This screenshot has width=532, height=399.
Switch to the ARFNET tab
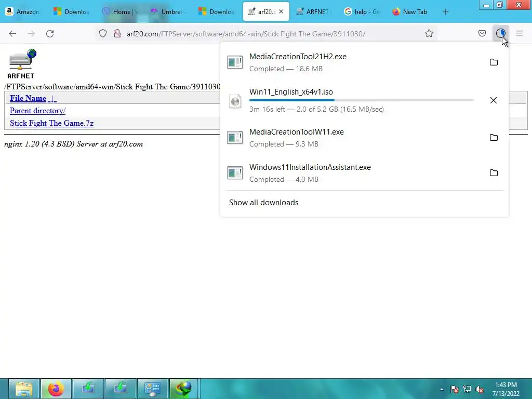coord(313,11)
